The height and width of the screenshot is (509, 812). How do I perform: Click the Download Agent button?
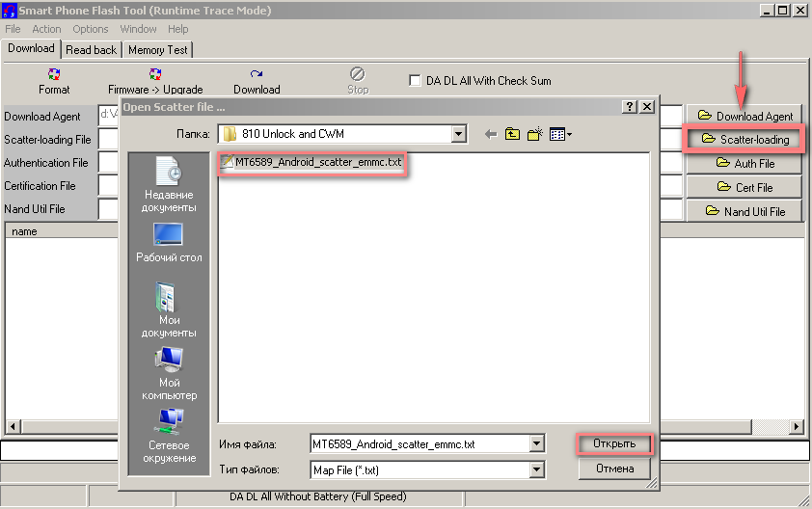(744, 116)
